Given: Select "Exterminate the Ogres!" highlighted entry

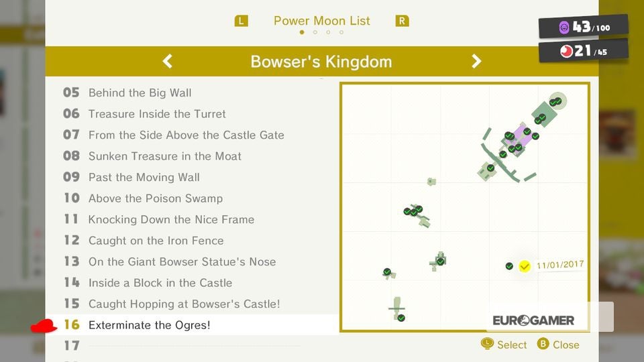Looking at the screenshot, I should pos(193,324).
